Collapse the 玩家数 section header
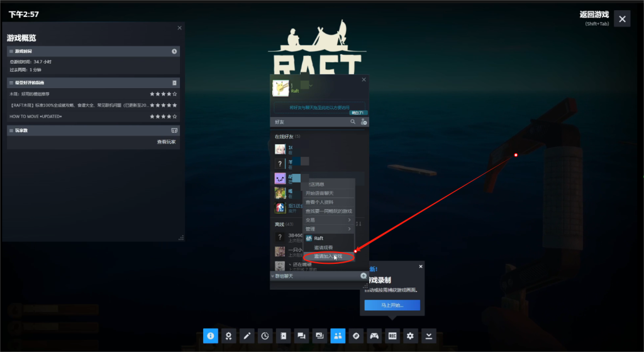 tap(93, 130)
